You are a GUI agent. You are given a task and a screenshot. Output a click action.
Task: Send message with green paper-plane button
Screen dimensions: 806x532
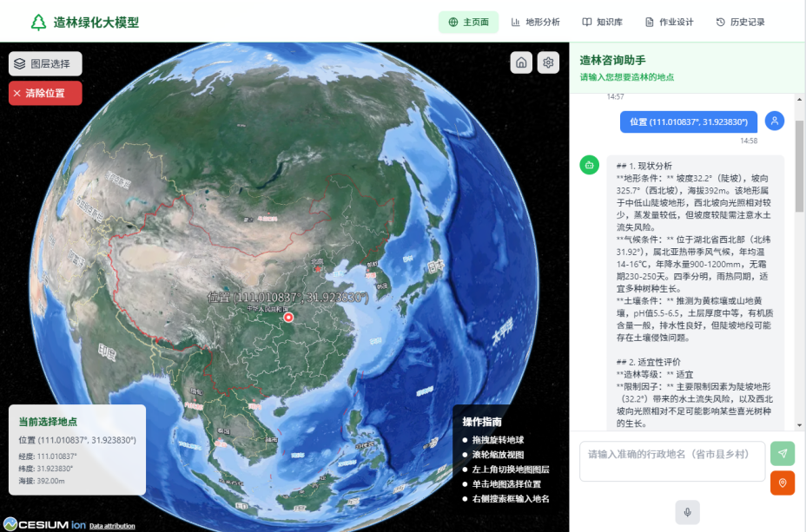(783, 453)
